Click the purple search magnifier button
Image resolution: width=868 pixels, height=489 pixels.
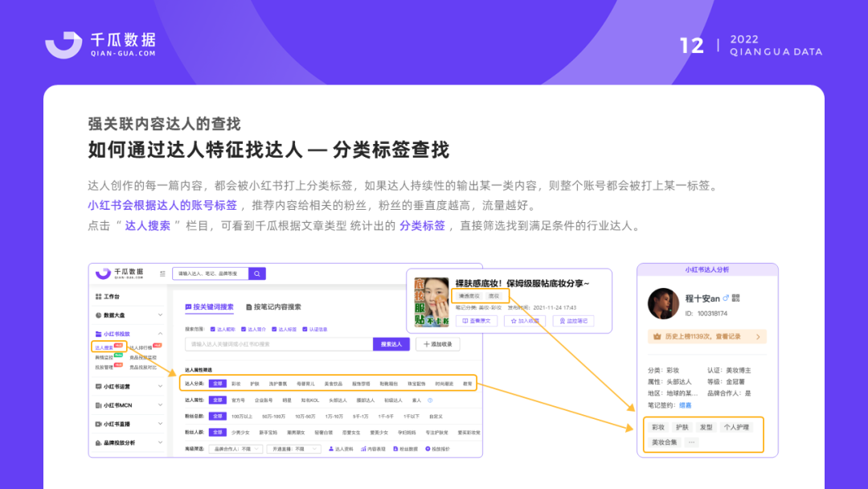(x=257, y=273)
